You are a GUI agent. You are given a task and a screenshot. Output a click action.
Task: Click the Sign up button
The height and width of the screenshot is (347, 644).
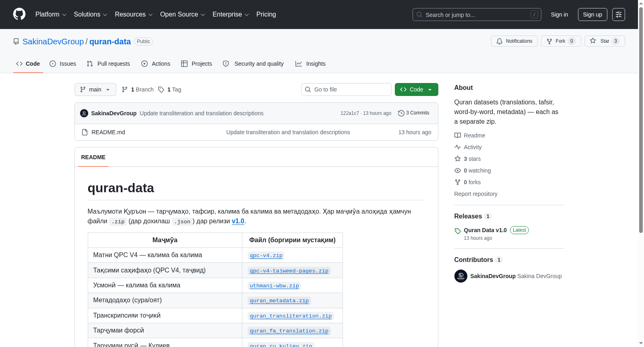click(592, 15)
